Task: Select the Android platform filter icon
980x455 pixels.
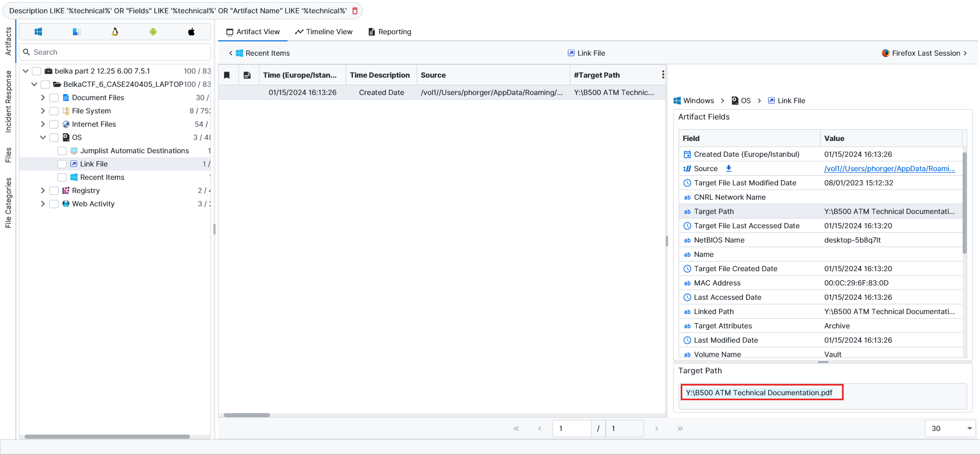Action: click(x=153, y=32)
